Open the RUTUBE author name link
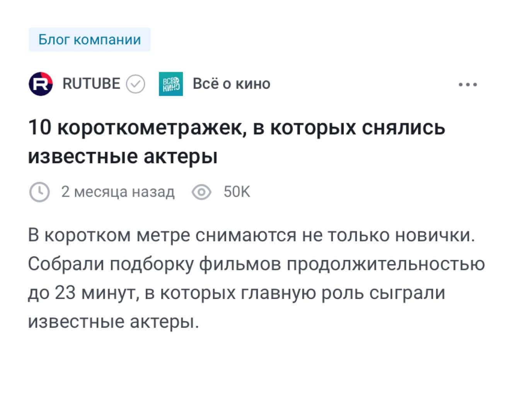Screen dimensions: 532x414 pyautogui.click(x=91, y=83)
